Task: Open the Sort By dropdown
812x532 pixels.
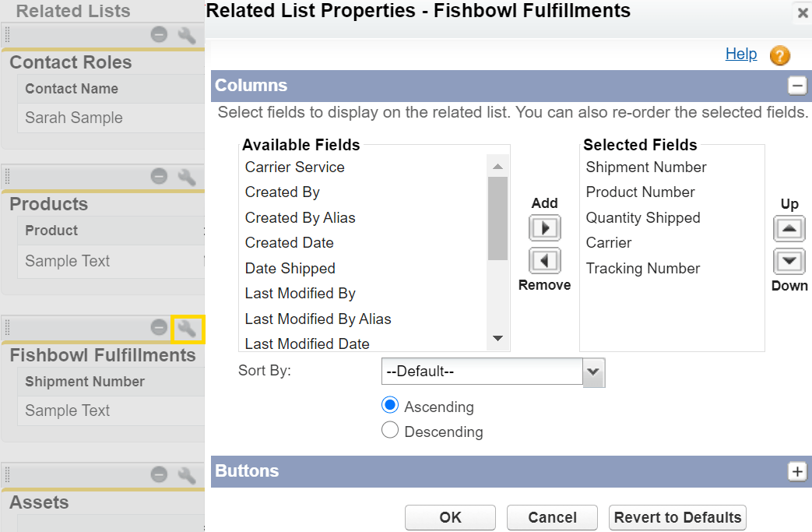Action: (x=593, y=372)
